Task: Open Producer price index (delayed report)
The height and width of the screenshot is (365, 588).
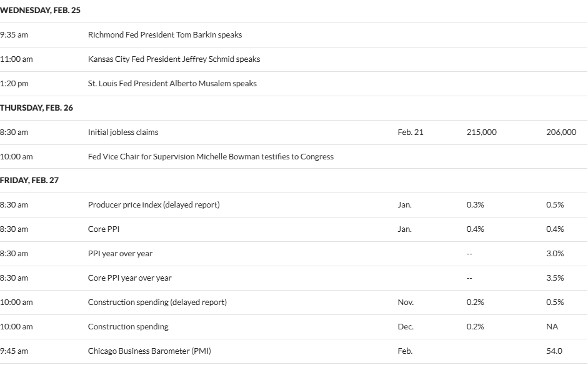Action: point(154,205)
